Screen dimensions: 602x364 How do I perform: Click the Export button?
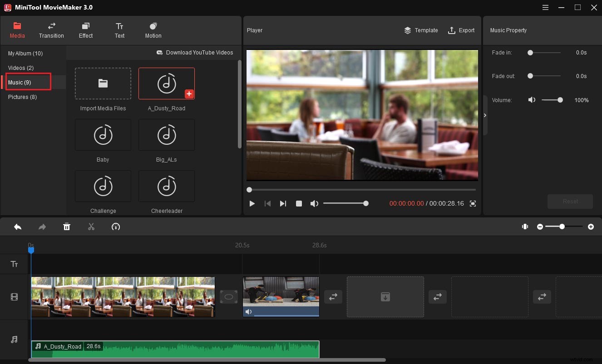pos(462,30)
